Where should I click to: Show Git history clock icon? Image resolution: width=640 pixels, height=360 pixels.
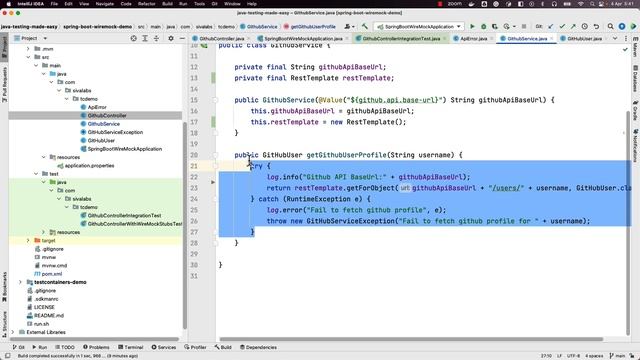point(584,27)
